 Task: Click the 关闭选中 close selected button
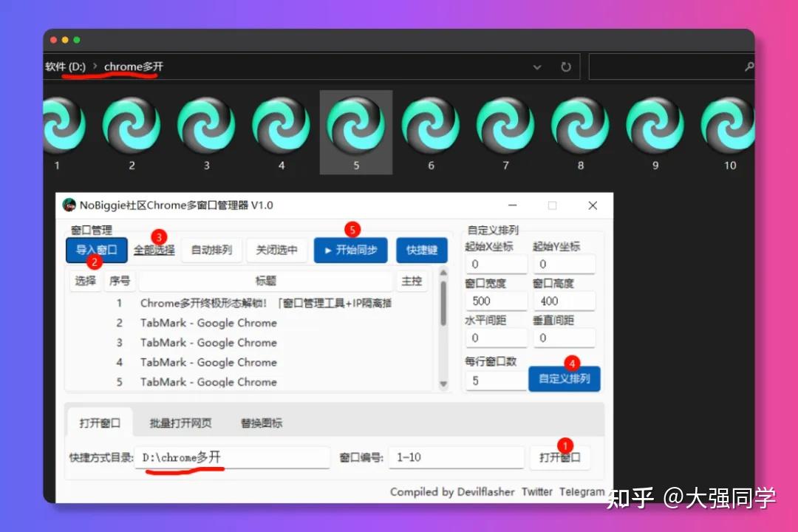pyautogui.click(x=277, y=250)
